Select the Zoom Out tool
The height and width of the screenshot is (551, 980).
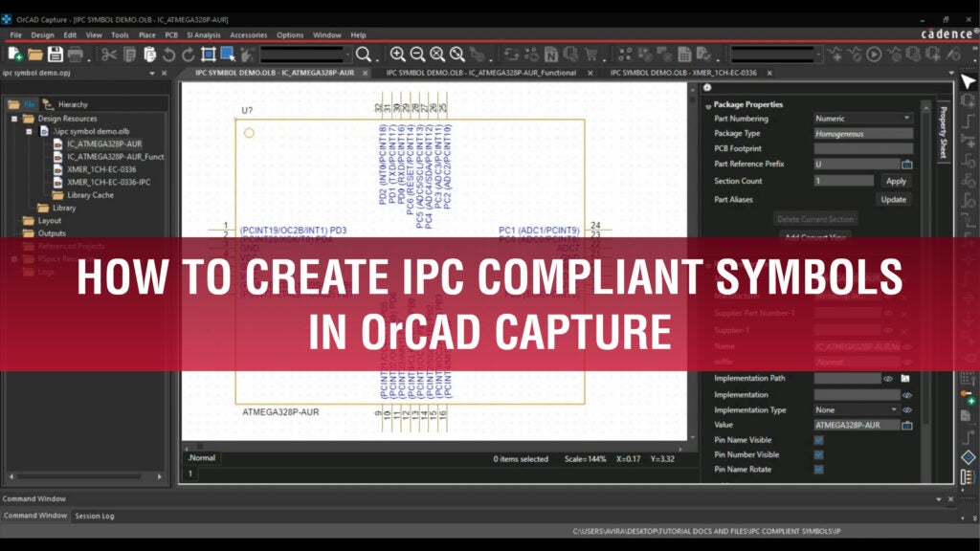pyautogui.click(x=417, y=55)
